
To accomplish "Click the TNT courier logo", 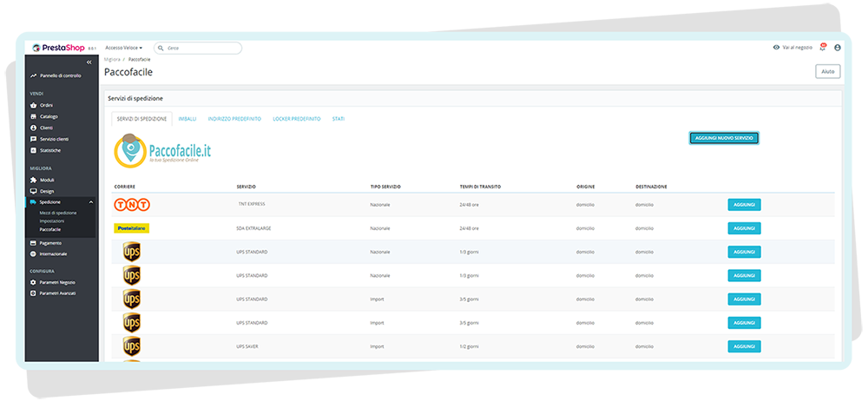I will [132, 205].
